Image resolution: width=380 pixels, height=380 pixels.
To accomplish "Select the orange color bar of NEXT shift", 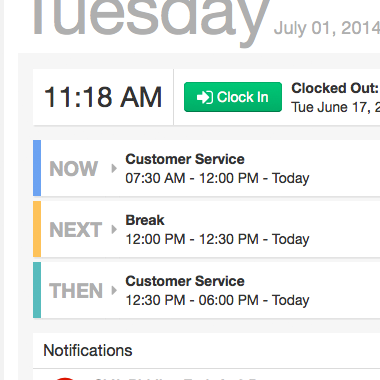I will [x=37, y=229].
